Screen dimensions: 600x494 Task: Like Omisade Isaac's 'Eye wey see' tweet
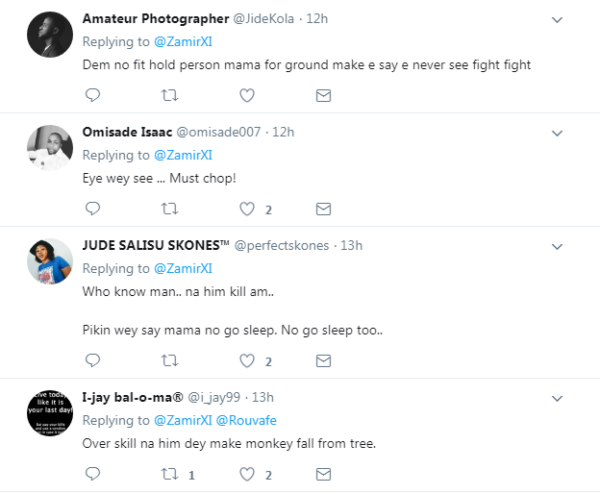tap(247, 209)
